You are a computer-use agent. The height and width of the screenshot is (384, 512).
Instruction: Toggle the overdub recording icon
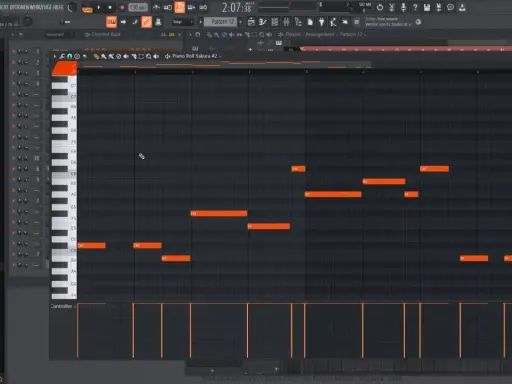(191, 7)
